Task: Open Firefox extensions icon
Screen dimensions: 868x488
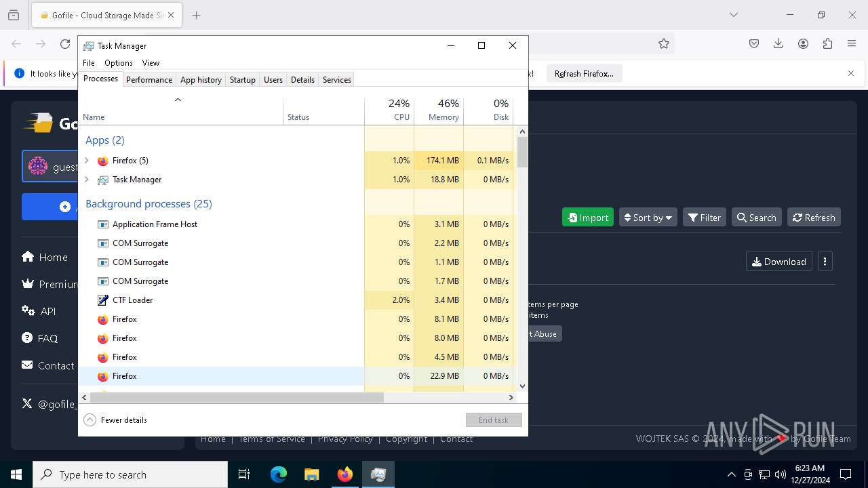Action: pyautogui.click(x=827, y=43)
